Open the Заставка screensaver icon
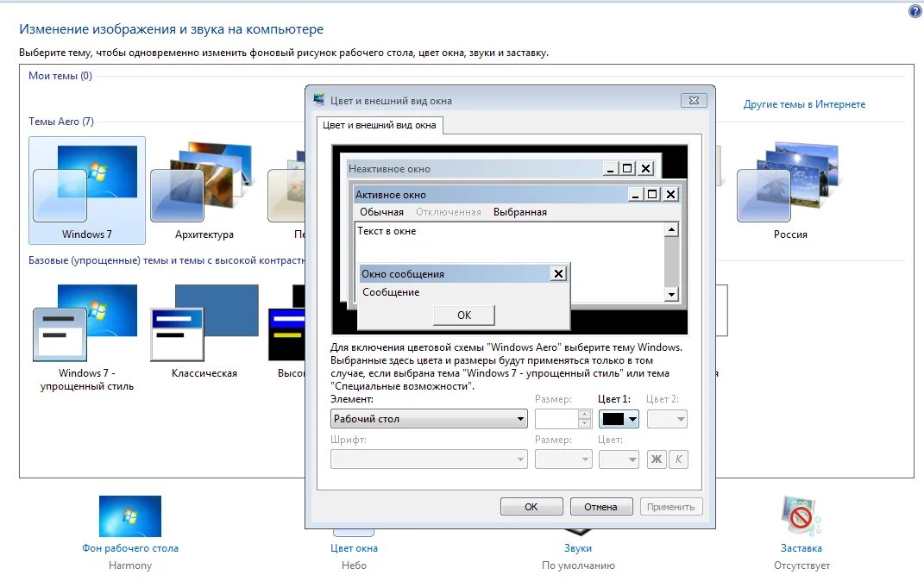The image size is (924, 581). [801, 515]
